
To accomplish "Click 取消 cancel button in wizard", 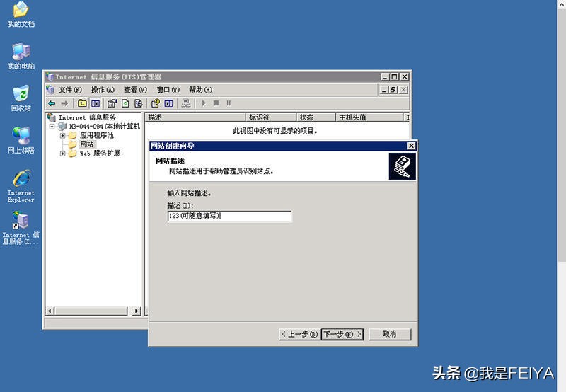I will tap(390, 334).
